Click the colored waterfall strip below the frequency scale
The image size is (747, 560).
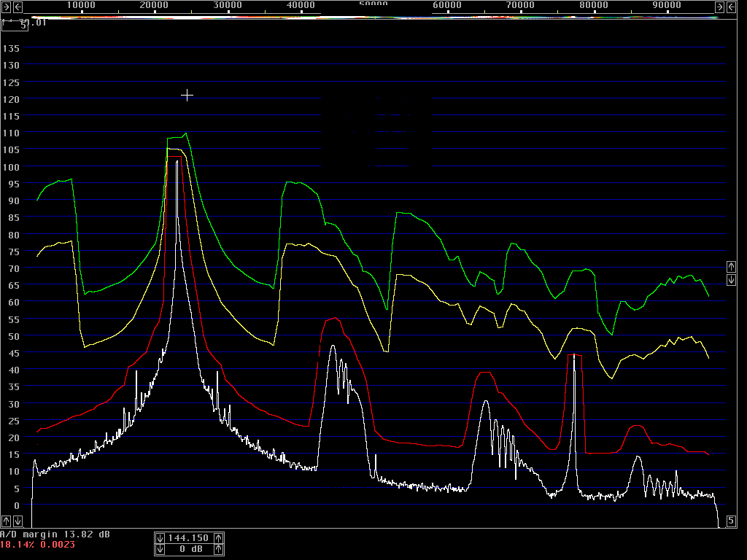(375, 17)
